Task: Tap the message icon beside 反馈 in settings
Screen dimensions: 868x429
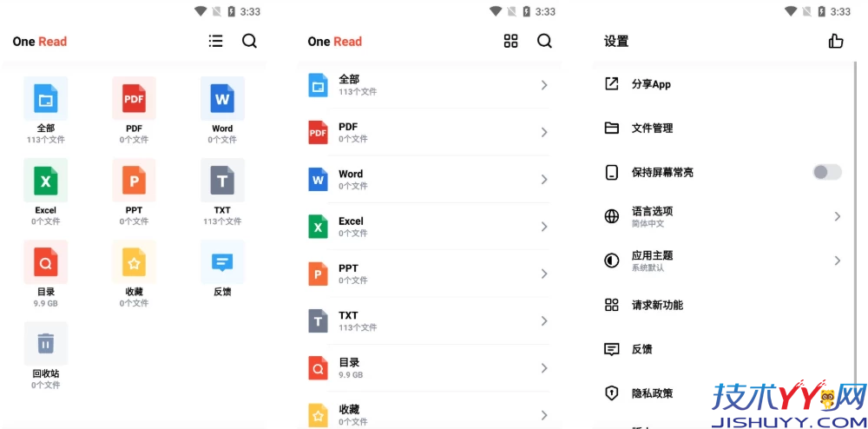Action: click(x=612, y=349)
